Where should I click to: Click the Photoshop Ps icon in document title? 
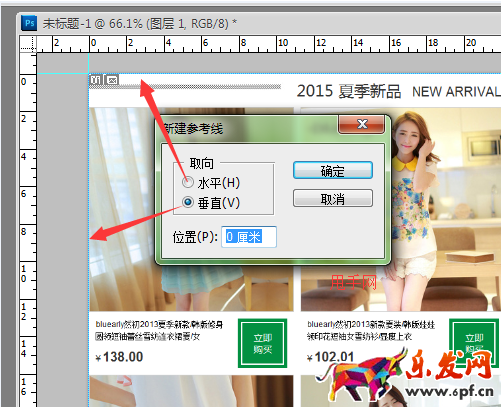[x=29, y=23]
